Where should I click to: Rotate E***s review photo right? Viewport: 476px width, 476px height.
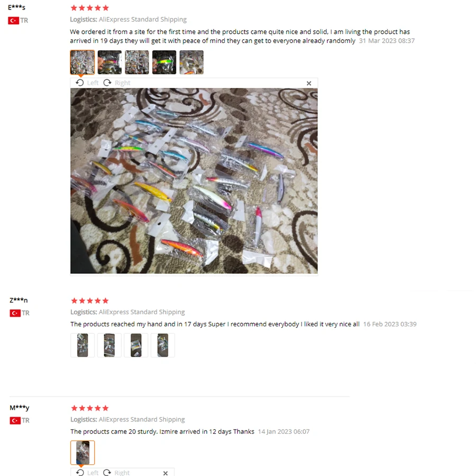click(x=117, y=83)
